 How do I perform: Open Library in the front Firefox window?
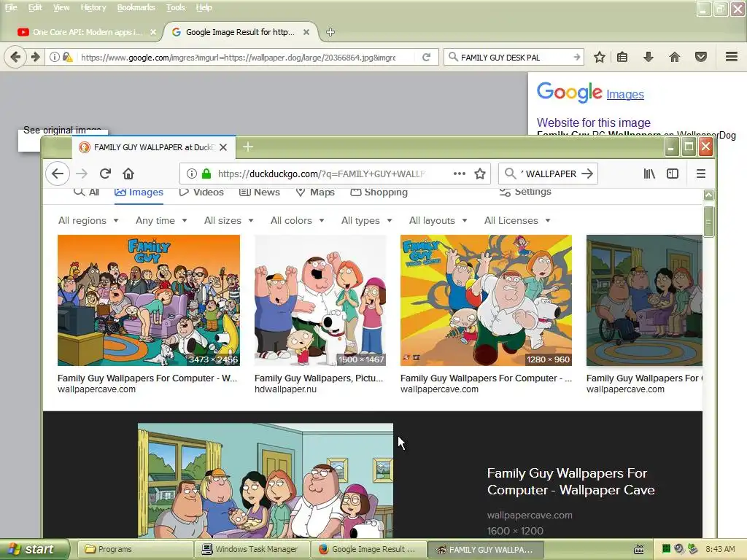(x=649, y=174)
